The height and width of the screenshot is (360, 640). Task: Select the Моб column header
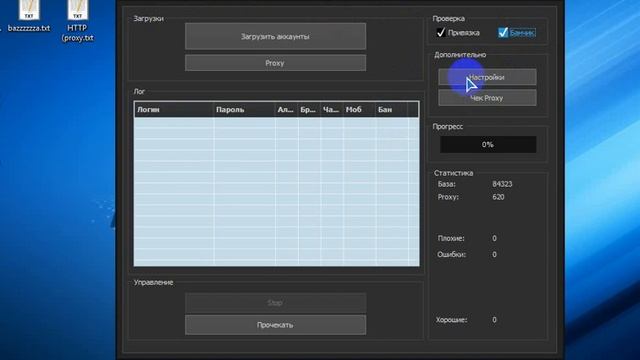coord(359,109)
